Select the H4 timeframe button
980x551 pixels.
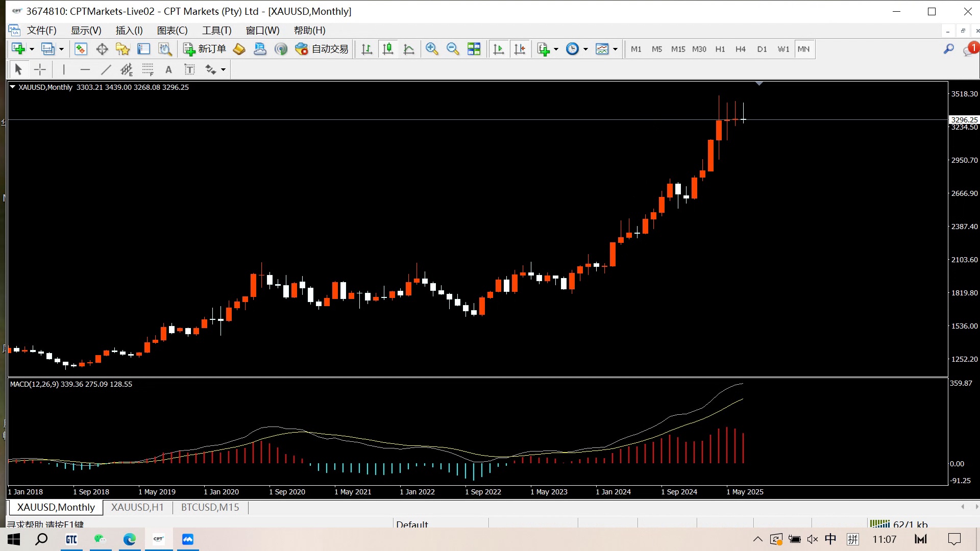pos(740,49)
